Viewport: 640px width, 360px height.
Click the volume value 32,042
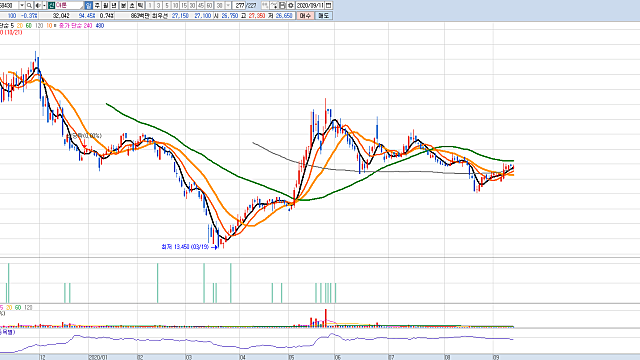tap(61, 16)
